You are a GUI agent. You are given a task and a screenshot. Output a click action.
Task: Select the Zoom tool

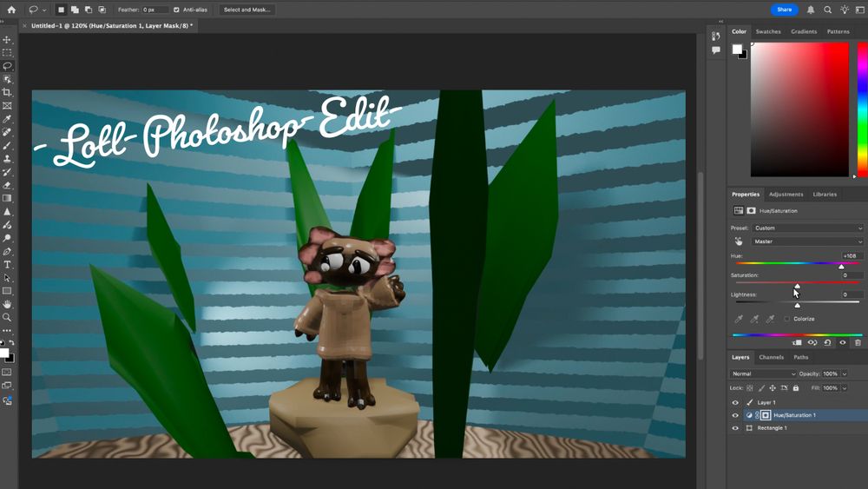pos(7,317)
